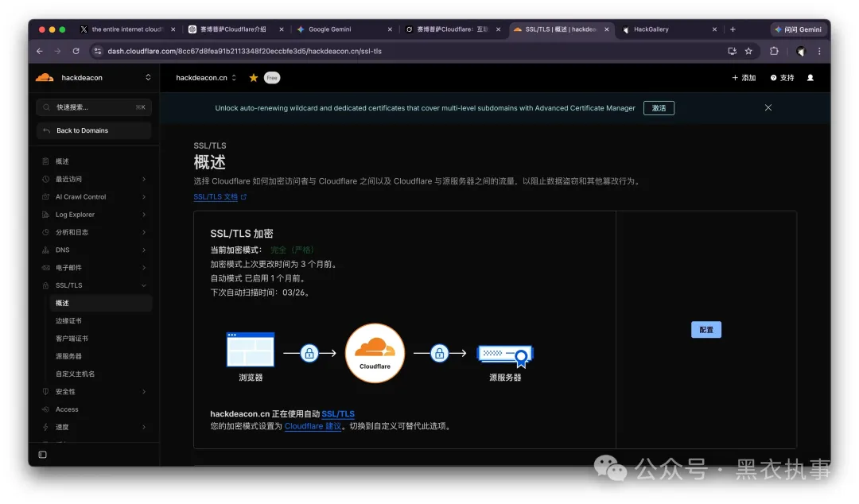
Task: Click the SSL/TLS sidebar lock icon
Action: click(x=45, y=285)
